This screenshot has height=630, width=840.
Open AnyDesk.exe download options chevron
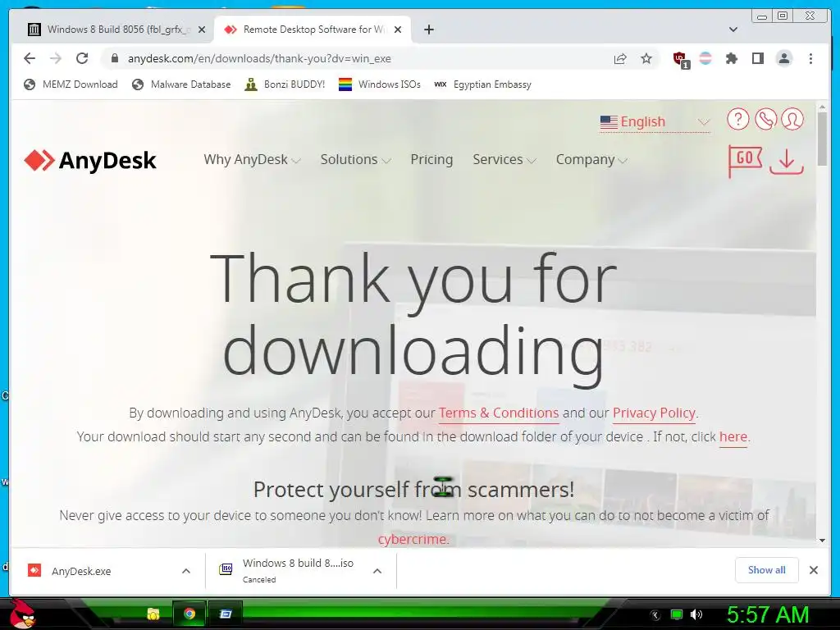click(186, 571)
